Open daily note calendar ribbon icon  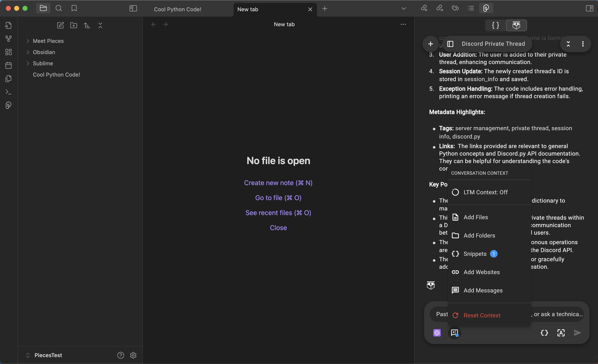point(9,65)
